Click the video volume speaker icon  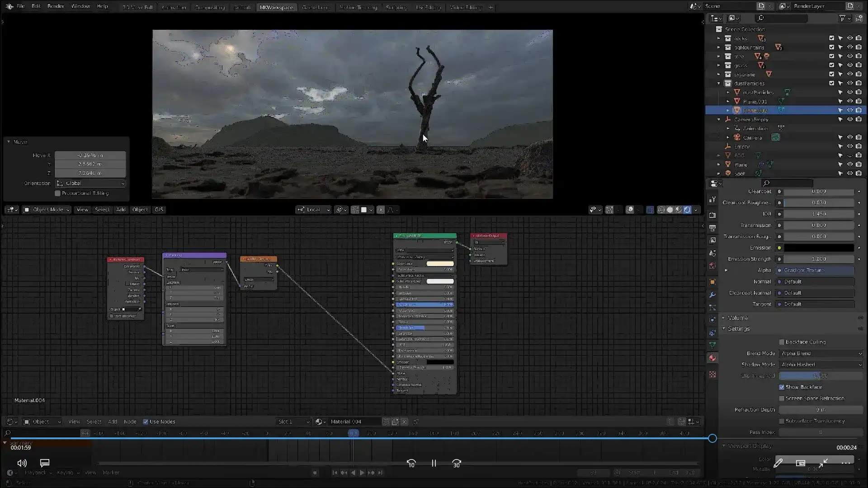click(x=22, y=463)
